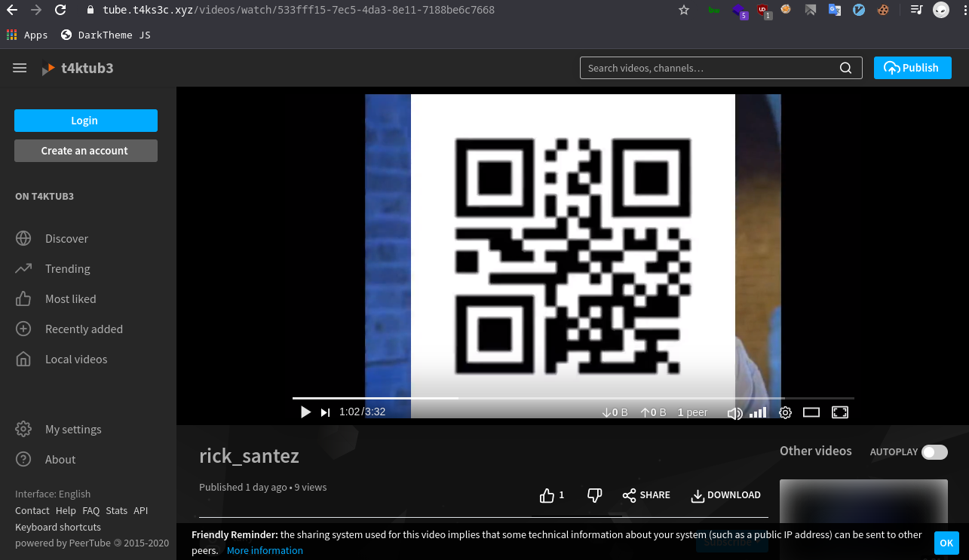Click the search magnifier icon
This screenshot has height=560, width=969.
846,68
